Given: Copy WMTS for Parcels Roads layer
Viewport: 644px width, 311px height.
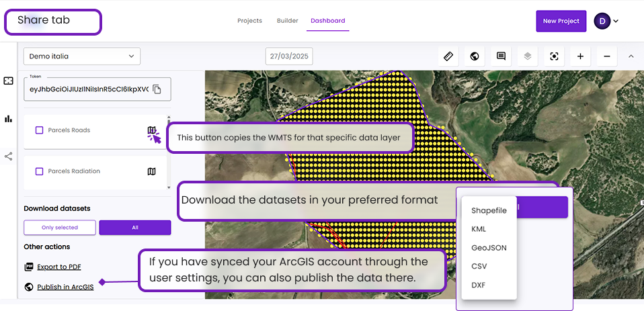Looking at the screenshot, I should 151,130.
